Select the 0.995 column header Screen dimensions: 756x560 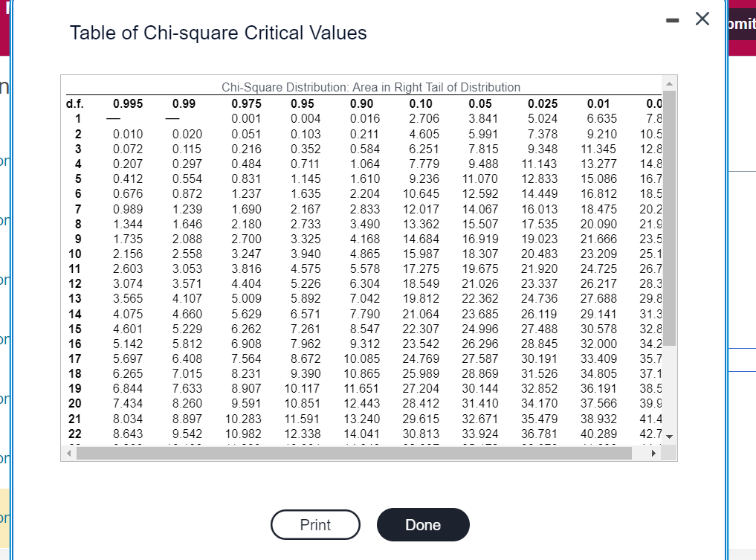pos(128,103)
